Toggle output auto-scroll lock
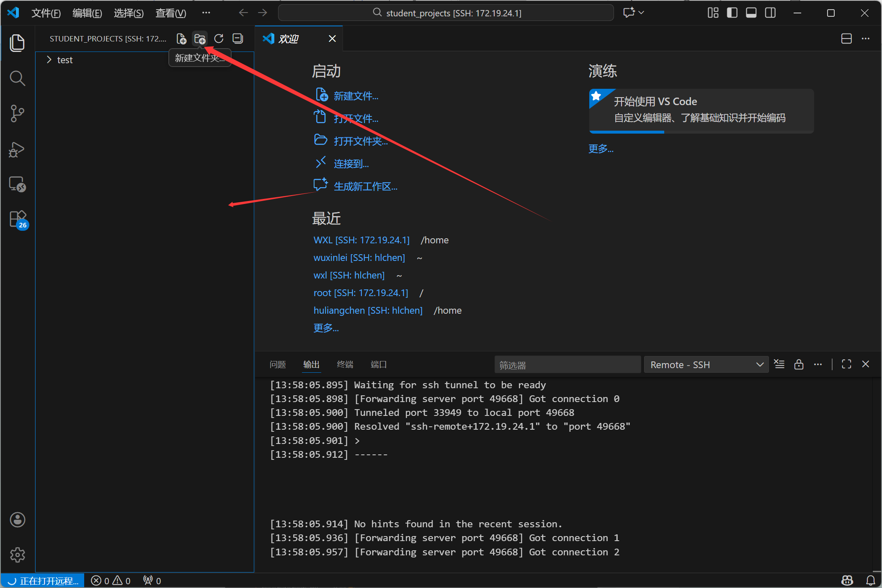Viewport: 882px width, 588px height. coord(799,364)
